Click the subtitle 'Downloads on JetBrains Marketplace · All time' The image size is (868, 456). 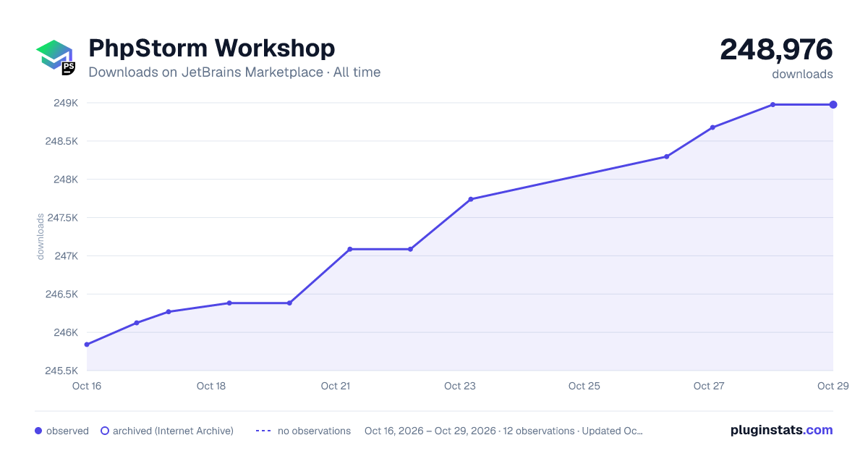pos(234,72)
